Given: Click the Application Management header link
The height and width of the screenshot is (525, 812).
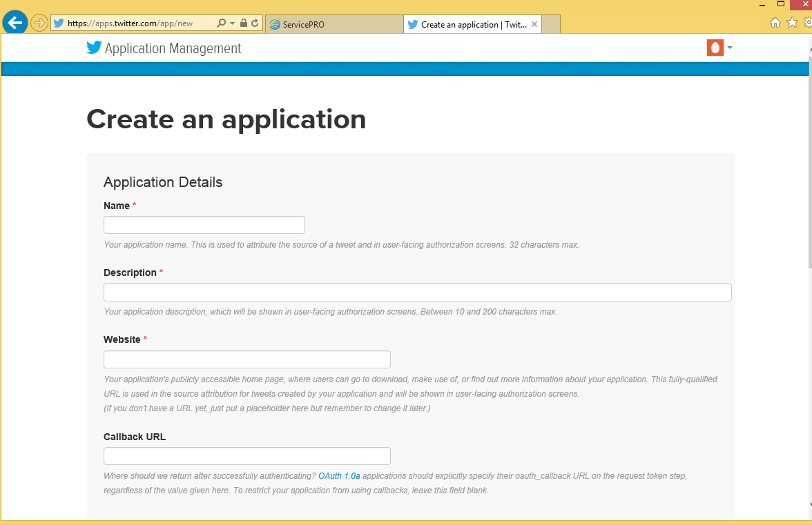Looking at the screenshot, I should [173, 48].
